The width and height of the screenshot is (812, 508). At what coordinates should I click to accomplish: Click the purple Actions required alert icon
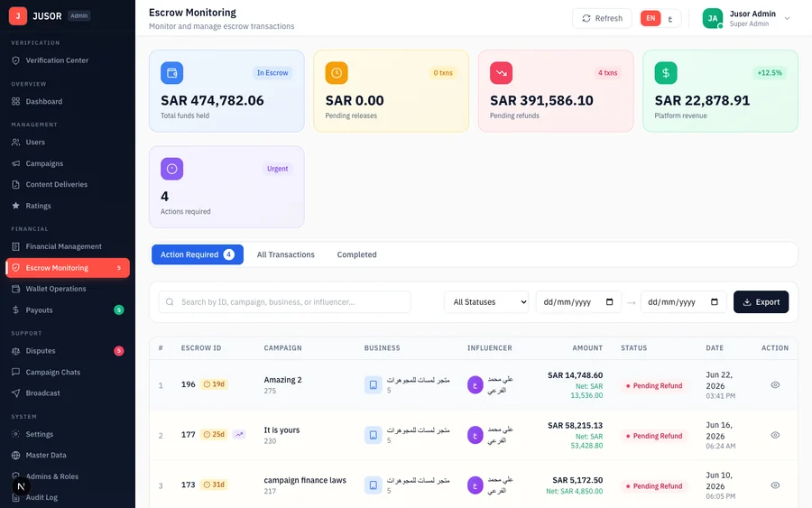(172, 169)
